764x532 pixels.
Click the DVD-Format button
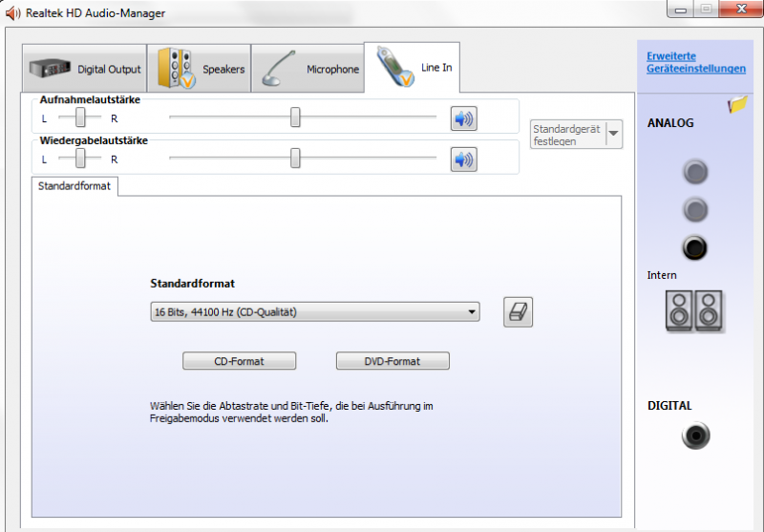coord(393,361)
